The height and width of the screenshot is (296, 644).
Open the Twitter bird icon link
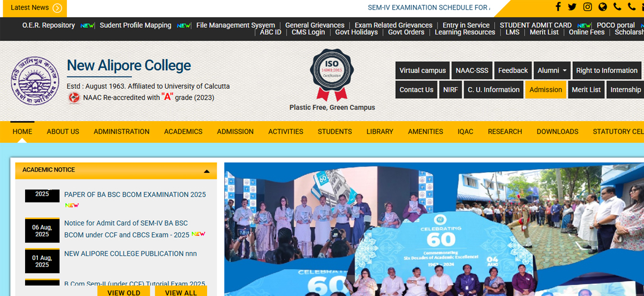(572, 7)
